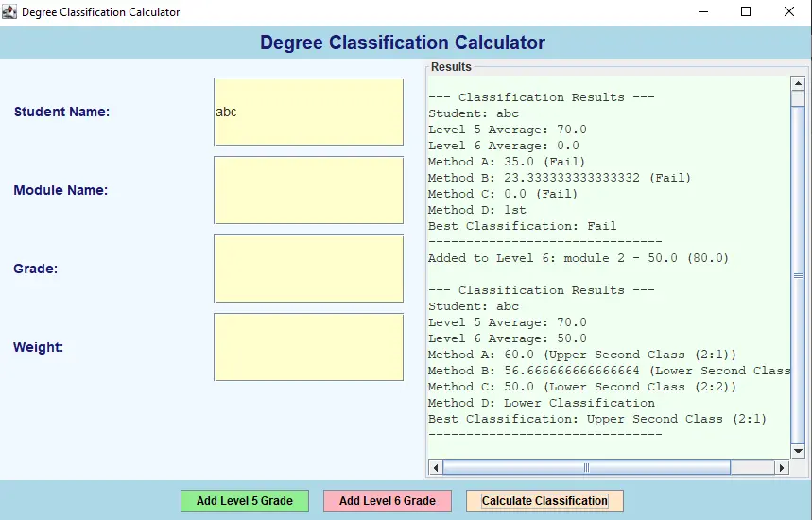Click 'Added to Level 6: module 2' line

tap(578, 258)
